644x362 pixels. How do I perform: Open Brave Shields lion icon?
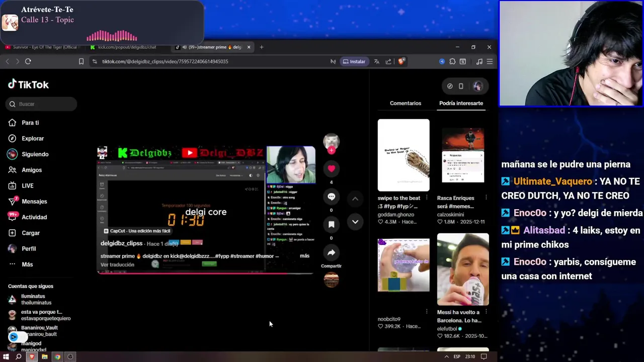pos(401,61)
